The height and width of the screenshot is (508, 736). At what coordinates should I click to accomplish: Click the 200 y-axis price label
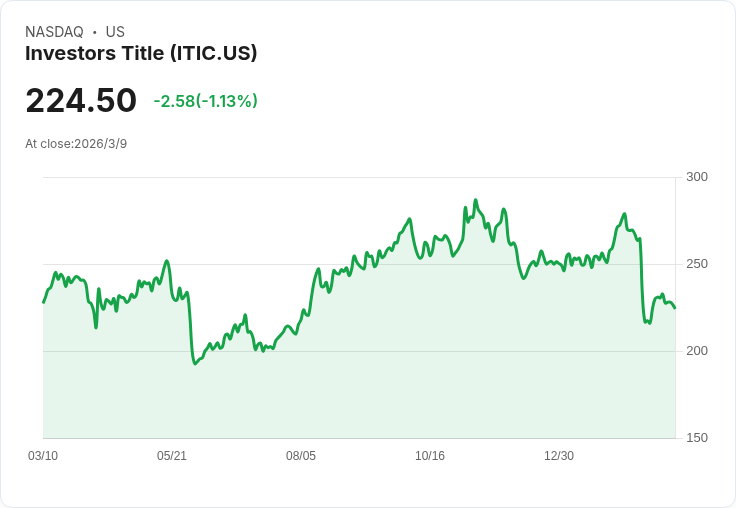697,351
